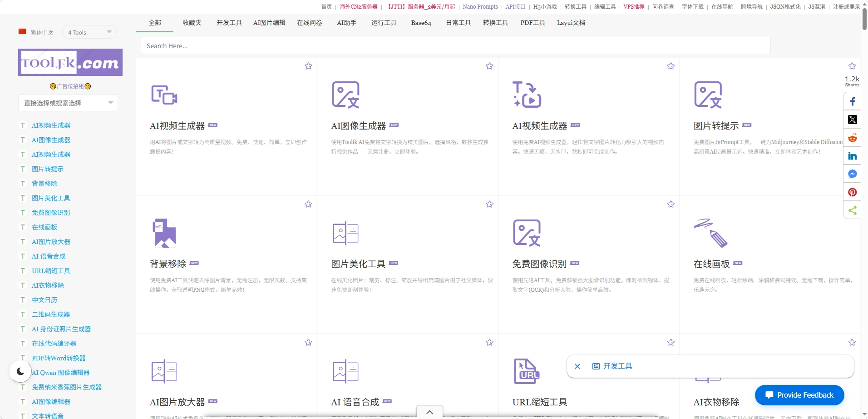Viewport: 868px width, 419px height.
Task: Open more sharing options icon
Action: (852, 210)
